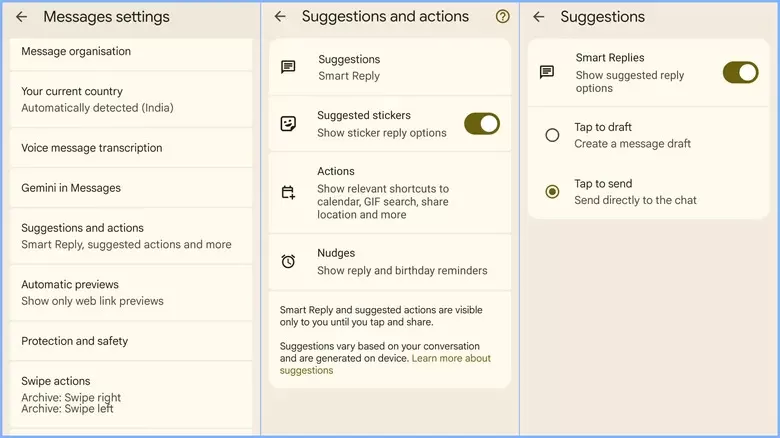
Task: Open Swipe actions setting
Action: [x=131, y=394]
